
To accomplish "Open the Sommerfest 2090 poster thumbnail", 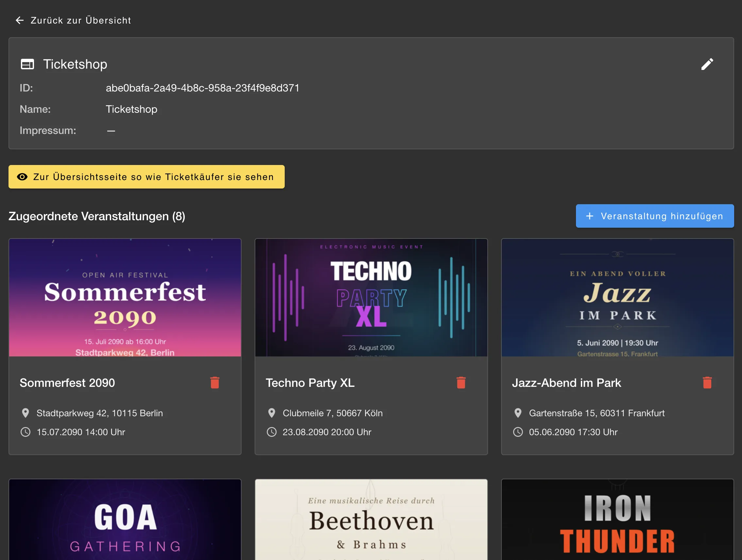I will [125, 297].
